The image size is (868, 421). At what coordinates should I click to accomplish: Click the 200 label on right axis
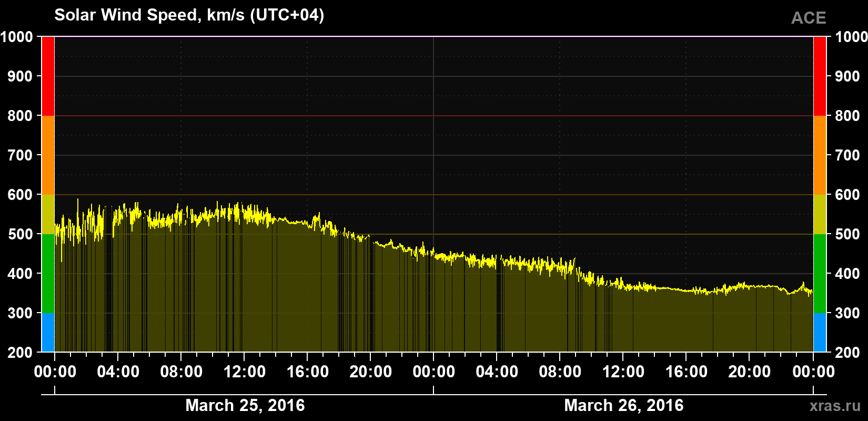[x=847, y=353]
